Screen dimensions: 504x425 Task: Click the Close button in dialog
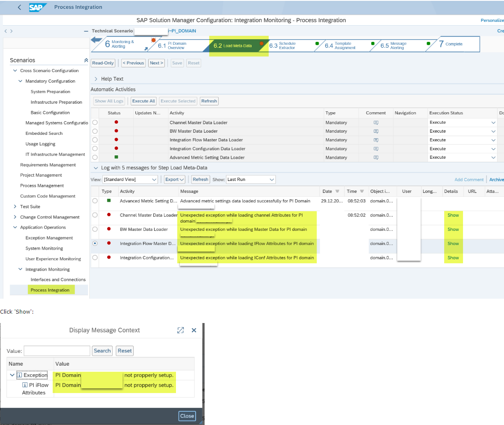coord(187,416)
